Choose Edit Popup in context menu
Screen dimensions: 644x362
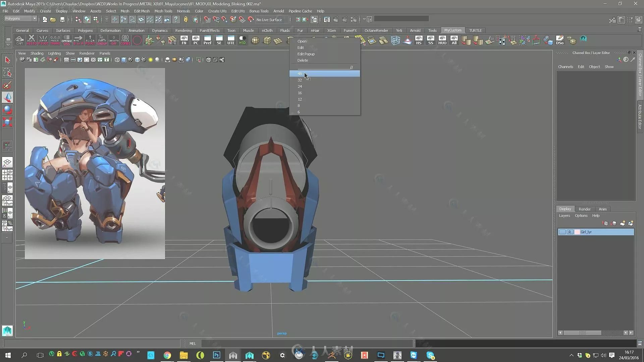tap(306, 54)
